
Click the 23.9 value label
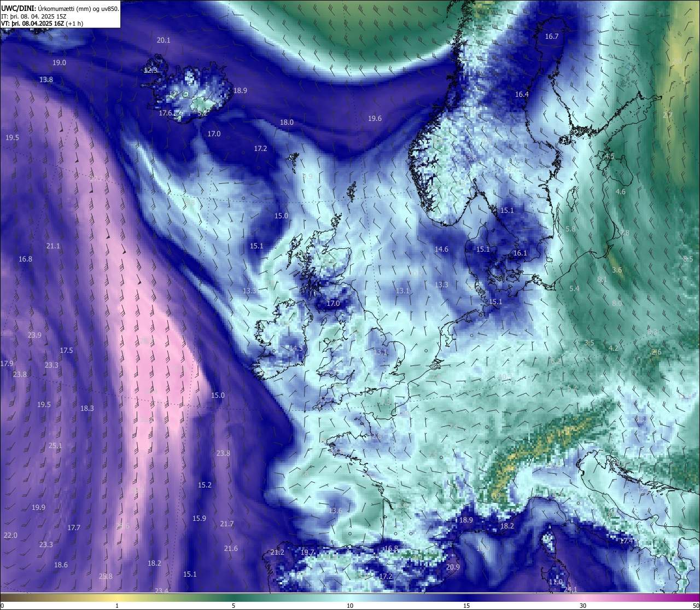34,335
